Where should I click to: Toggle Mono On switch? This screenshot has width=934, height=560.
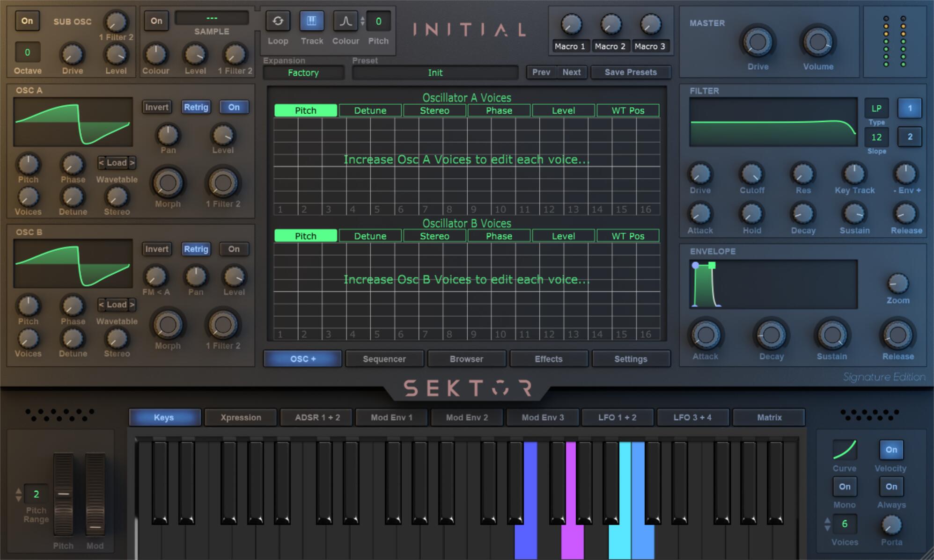845,487
